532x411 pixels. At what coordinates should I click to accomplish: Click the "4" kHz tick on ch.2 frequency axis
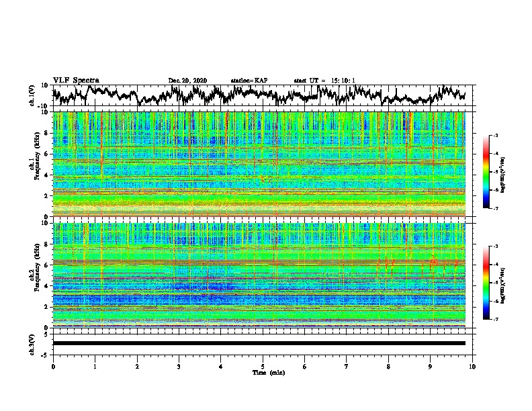(x=46, y=286)
